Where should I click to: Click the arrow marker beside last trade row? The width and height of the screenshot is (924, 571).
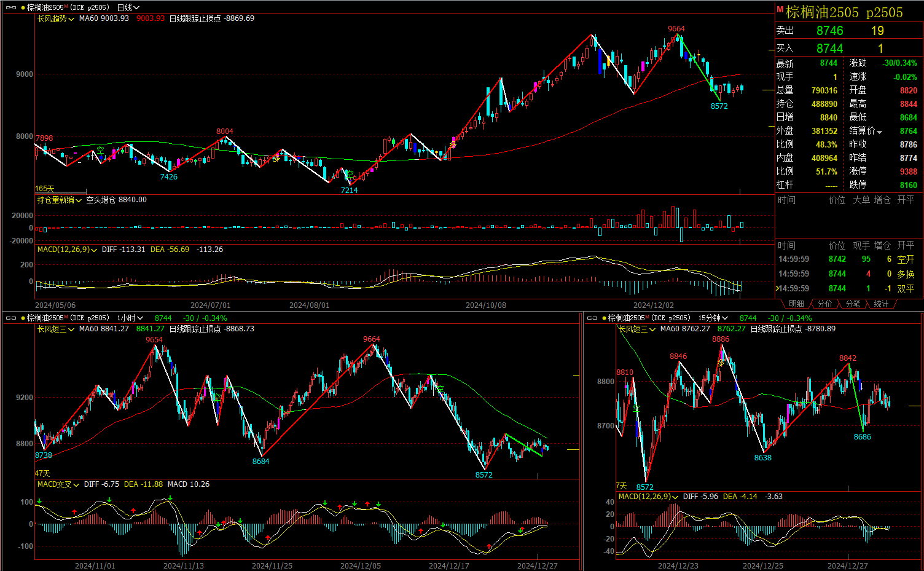tap(778, 288)
